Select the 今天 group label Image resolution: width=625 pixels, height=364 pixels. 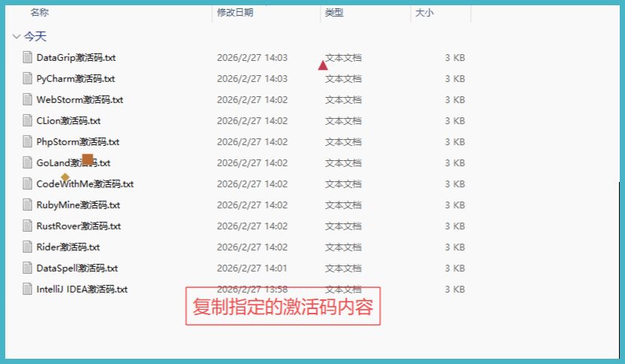(35, 37)
